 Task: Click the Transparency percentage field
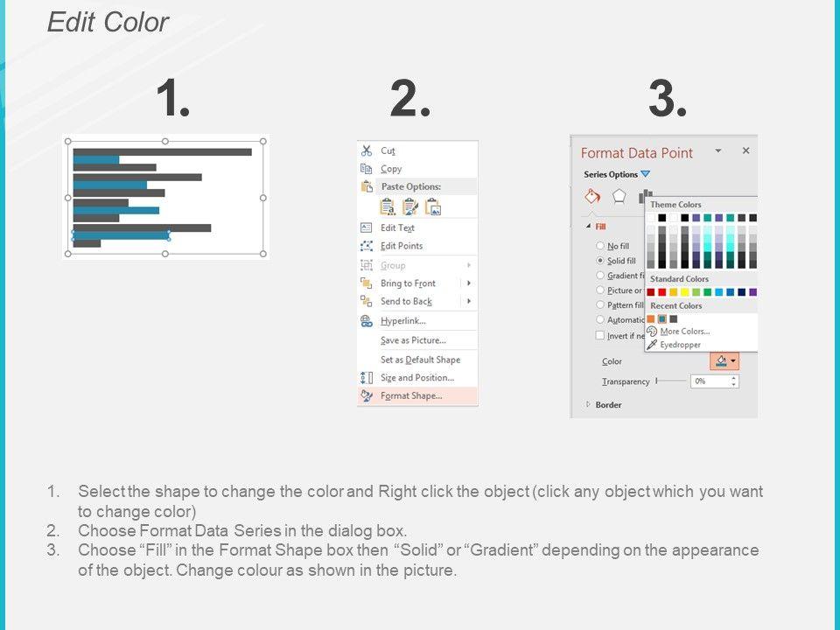point(710,381)
